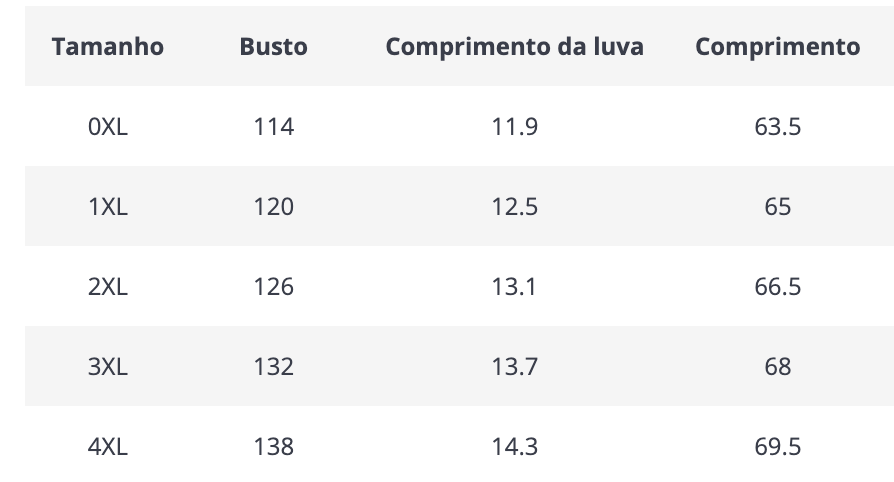Select the 1XL size cell
The width and height of the screenshot is (894, 482).
coord(108,206)
